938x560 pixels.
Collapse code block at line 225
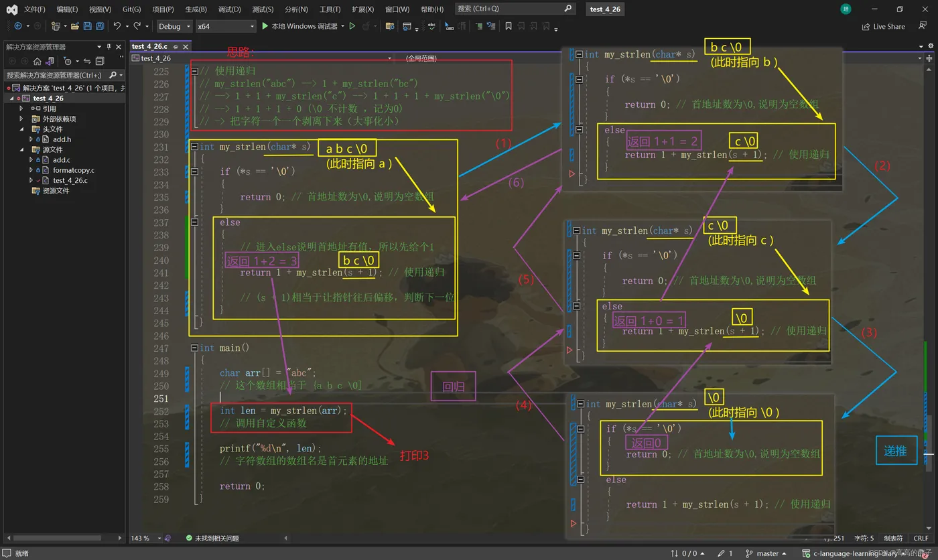tap(194, 70)
